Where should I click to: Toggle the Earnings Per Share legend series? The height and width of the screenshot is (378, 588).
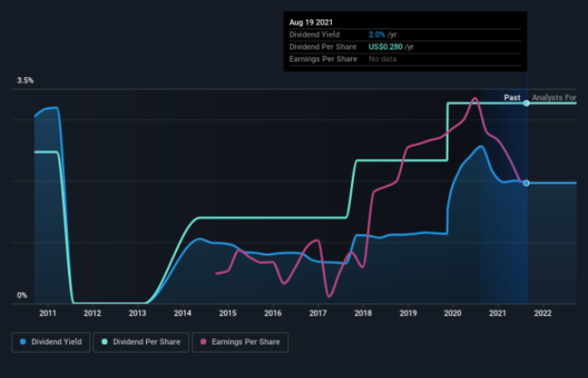pos(240,342)
